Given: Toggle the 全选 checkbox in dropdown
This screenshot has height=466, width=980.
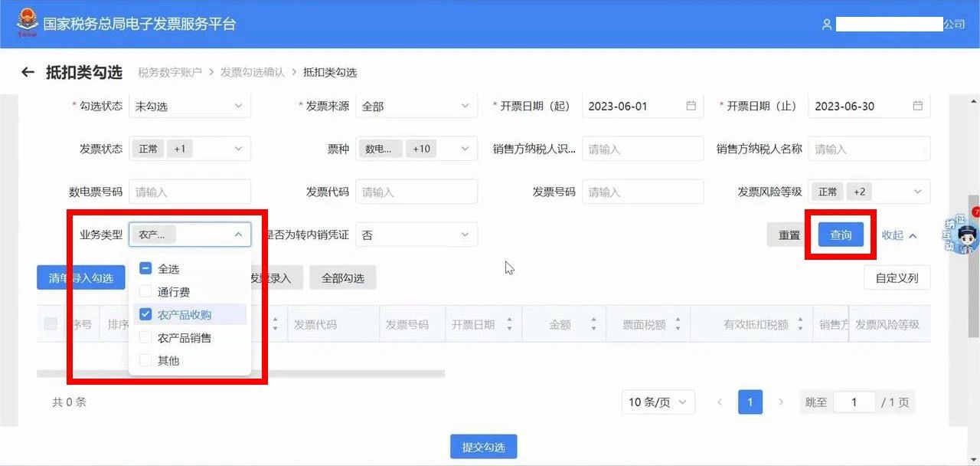Looking at the screenshot, I should click(145, 268).
